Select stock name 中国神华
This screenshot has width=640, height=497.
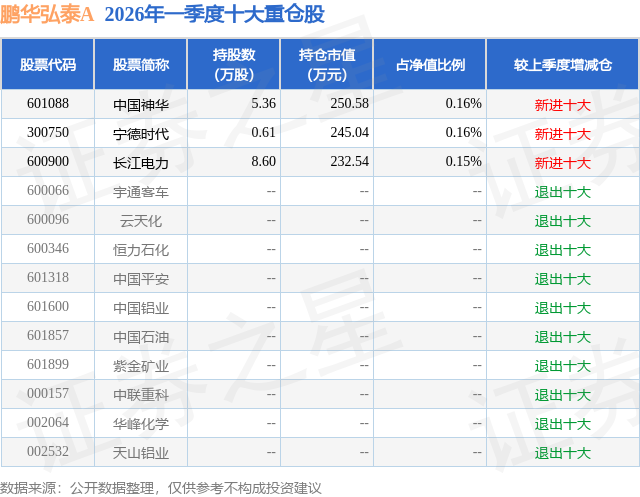point(141,105)
